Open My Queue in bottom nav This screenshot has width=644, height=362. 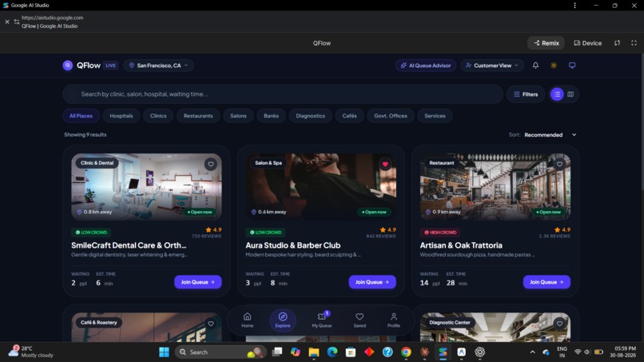point(321,320)
